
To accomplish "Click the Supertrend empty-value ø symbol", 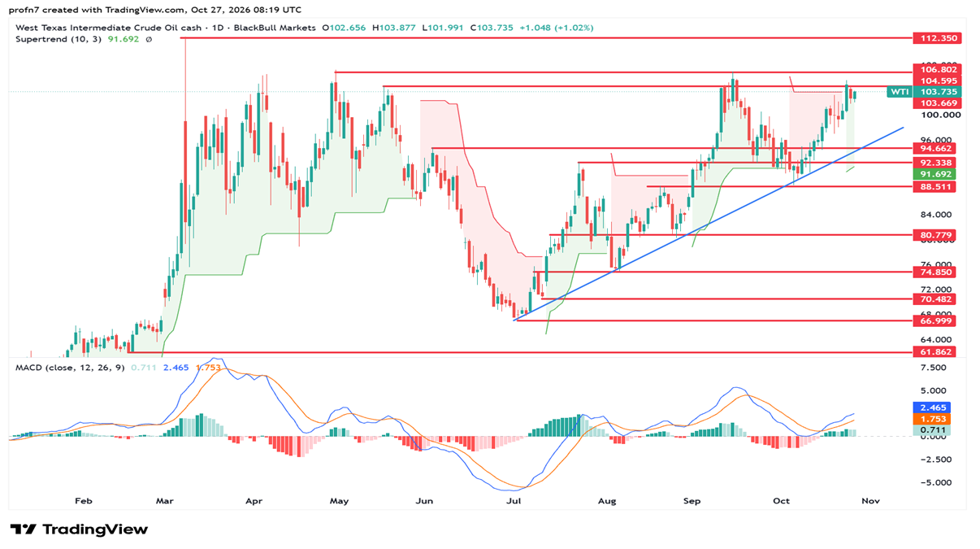I will click(x=149, y=38).
